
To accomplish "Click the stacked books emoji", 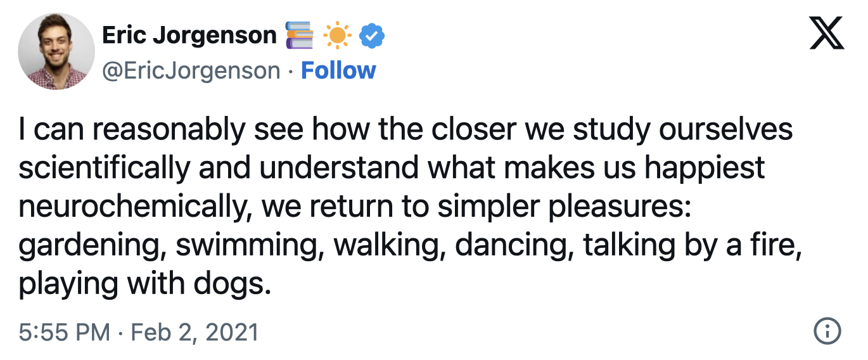I will pos(300,35).
